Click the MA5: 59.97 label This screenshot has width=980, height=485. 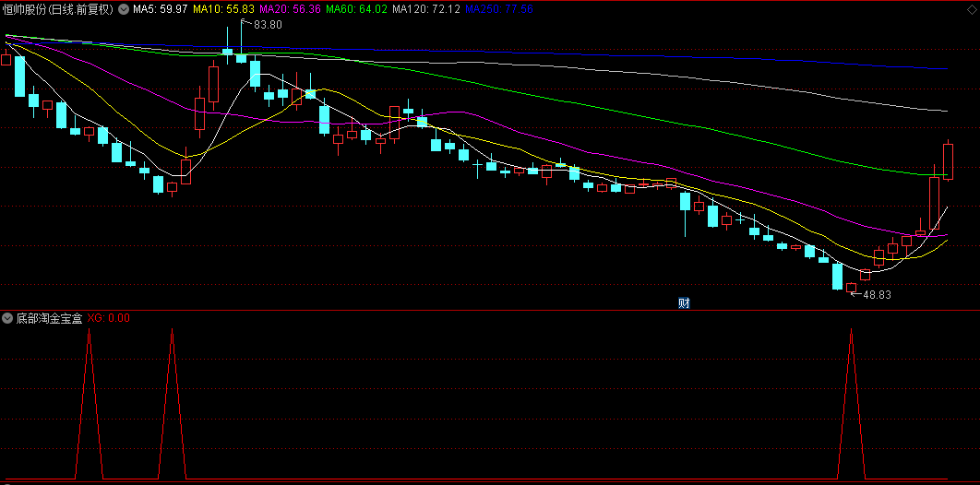pyautogui.click(x=160, y=9)
